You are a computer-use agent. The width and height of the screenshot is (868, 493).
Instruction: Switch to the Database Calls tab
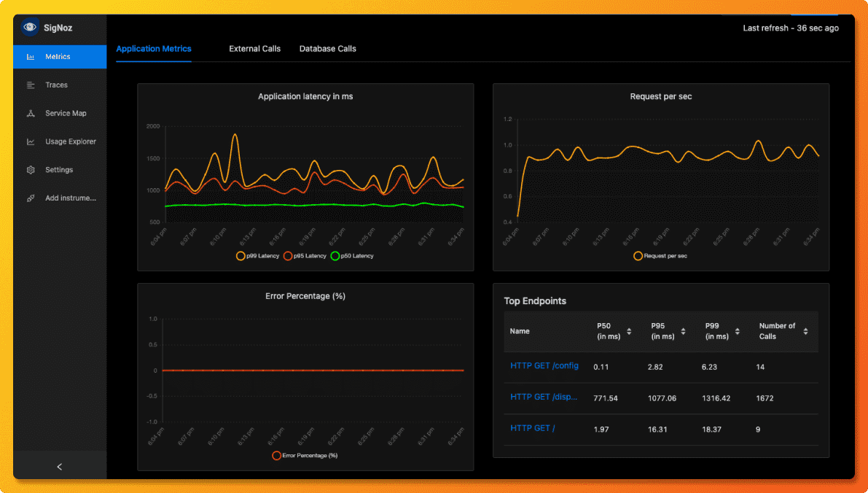coord(327,48)
